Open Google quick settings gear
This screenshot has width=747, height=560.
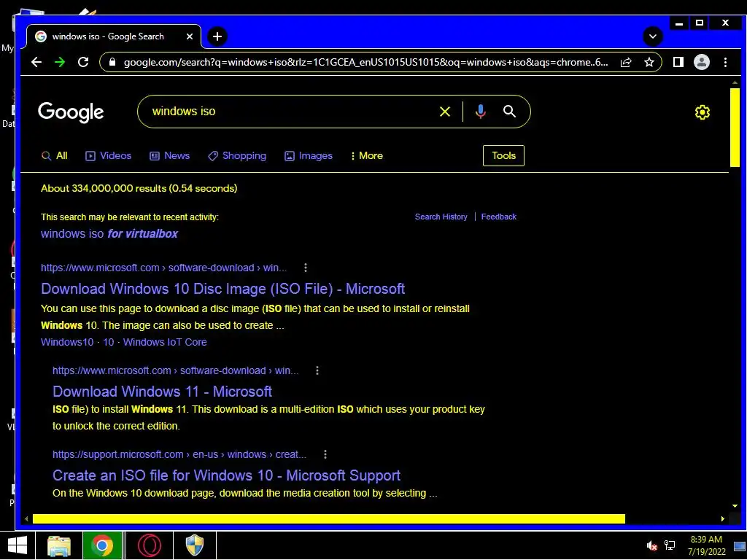point(703,112)
